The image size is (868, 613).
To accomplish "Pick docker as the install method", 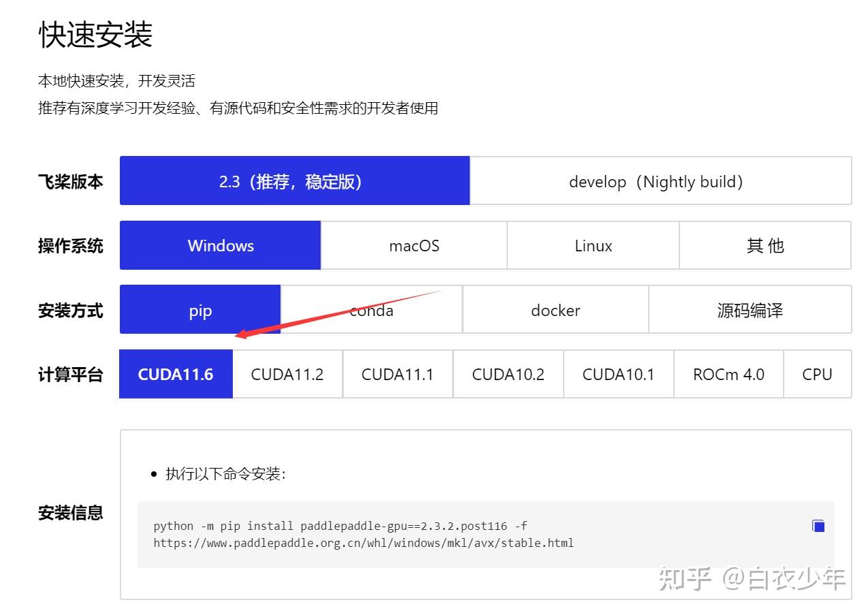I will [555, 310].
